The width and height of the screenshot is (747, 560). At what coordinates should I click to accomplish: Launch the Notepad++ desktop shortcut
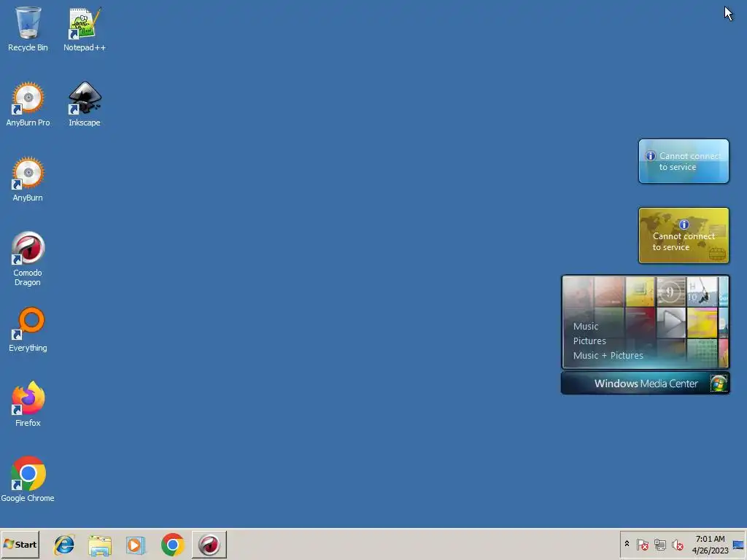coord(85,28)
